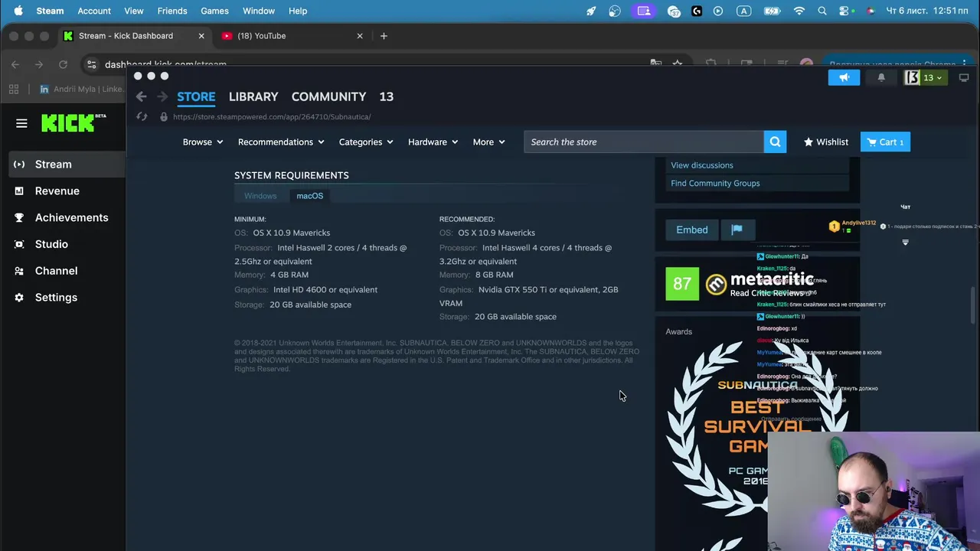The height and width of the screenshot is (551, 980).
Task: Click the Chrome back button
Action: [x=15, y=64]
